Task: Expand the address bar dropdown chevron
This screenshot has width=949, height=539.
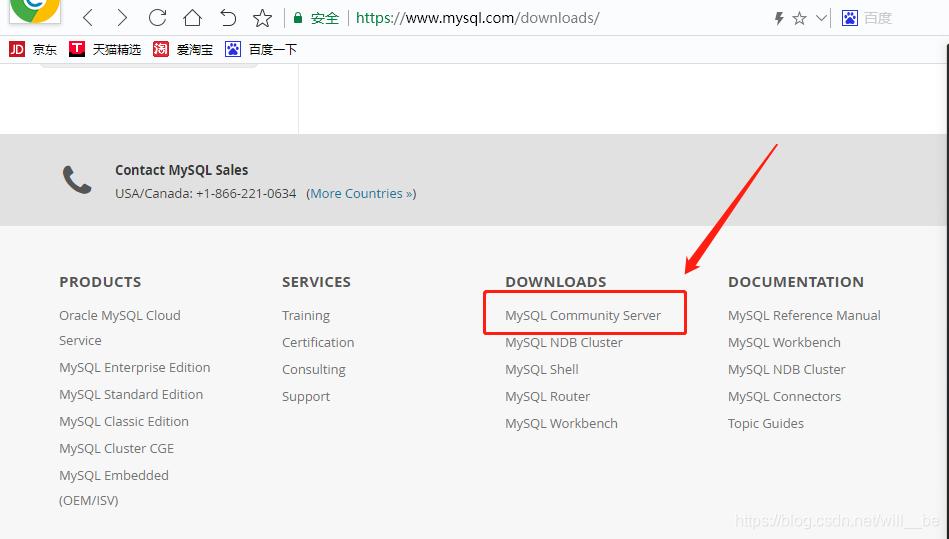Action: pyautogui.click(x=821, y=19)
